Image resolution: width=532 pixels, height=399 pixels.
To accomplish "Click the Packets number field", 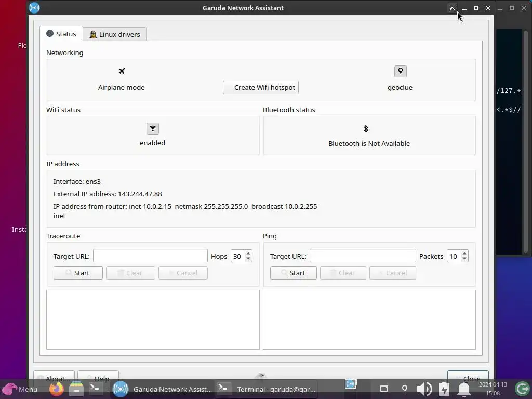I will click(454, 256).
